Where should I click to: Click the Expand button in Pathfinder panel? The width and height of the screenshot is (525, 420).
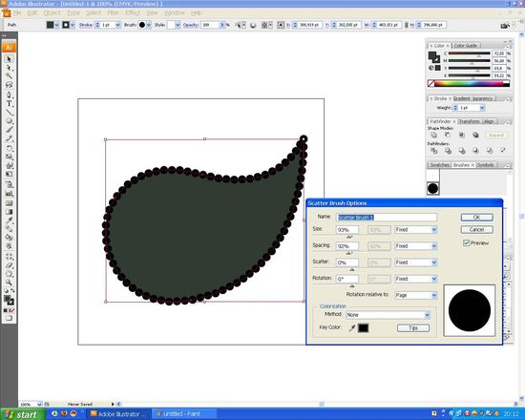pyautogui.click(x=496, y=136)
